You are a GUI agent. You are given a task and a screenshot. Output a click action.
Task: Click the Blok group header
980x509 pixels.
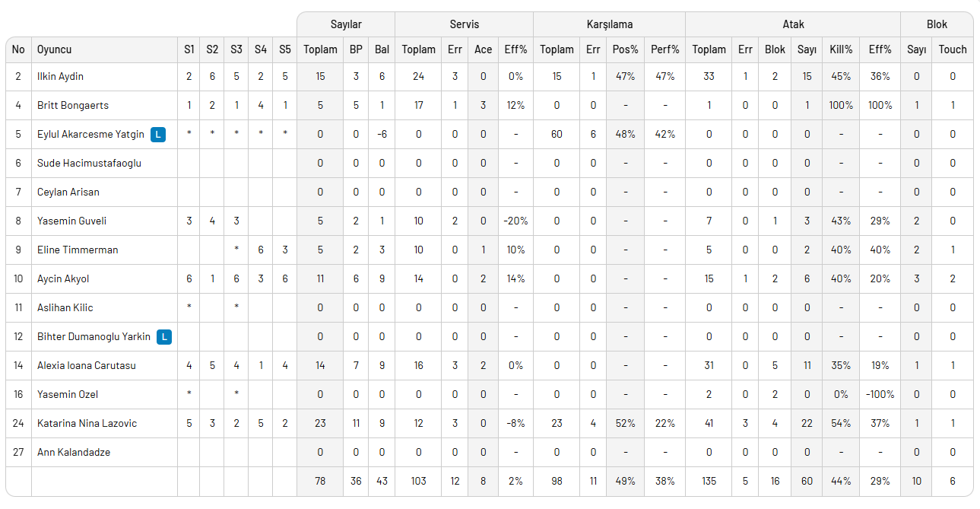[x=937, y=24]
